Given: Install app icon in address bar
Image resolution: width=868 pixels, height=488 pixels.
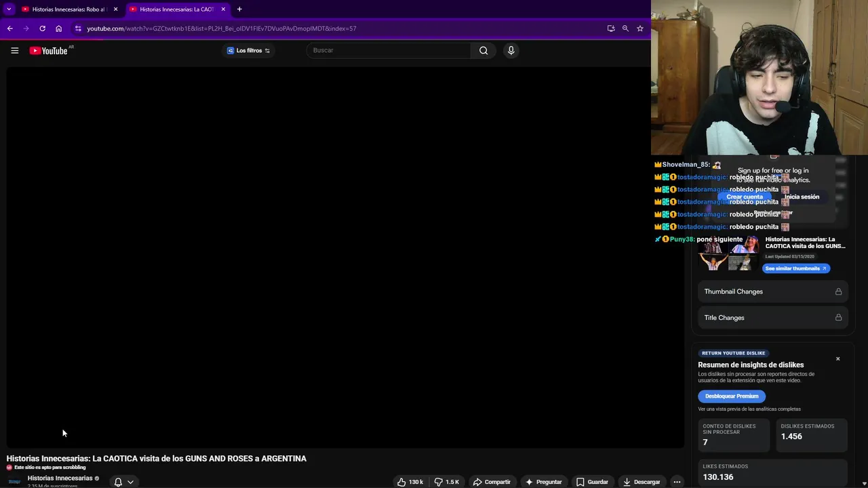Looking at the screenshot, I should [x=611, y=28].
